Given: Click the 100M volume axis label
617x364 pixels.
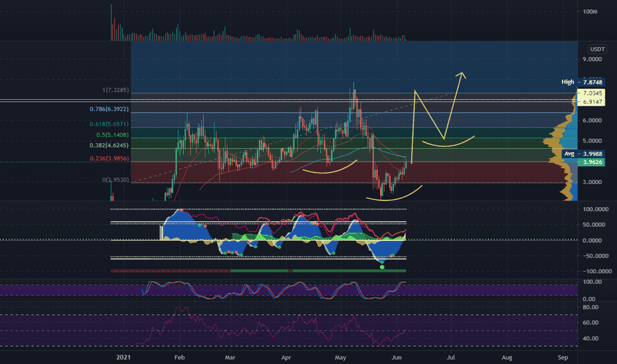Looking at the screenshot, I should pos(590,12).
